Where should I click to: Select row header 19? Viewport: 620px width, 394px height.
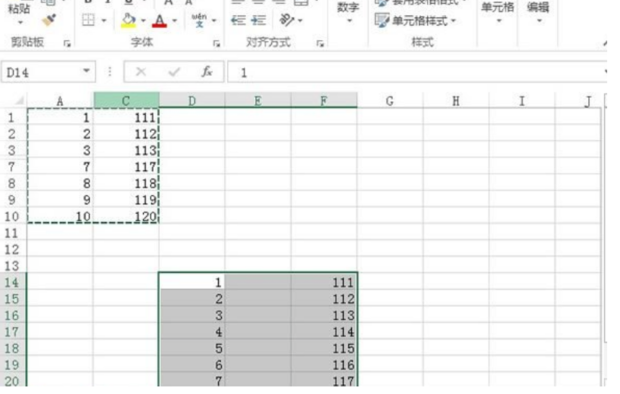(12, 365)
